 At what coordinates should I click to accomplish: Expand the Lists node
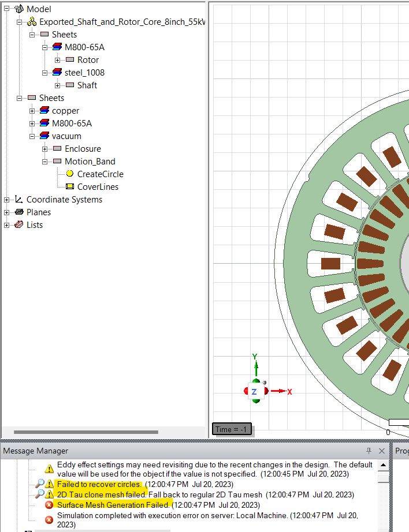coord(6,225)
